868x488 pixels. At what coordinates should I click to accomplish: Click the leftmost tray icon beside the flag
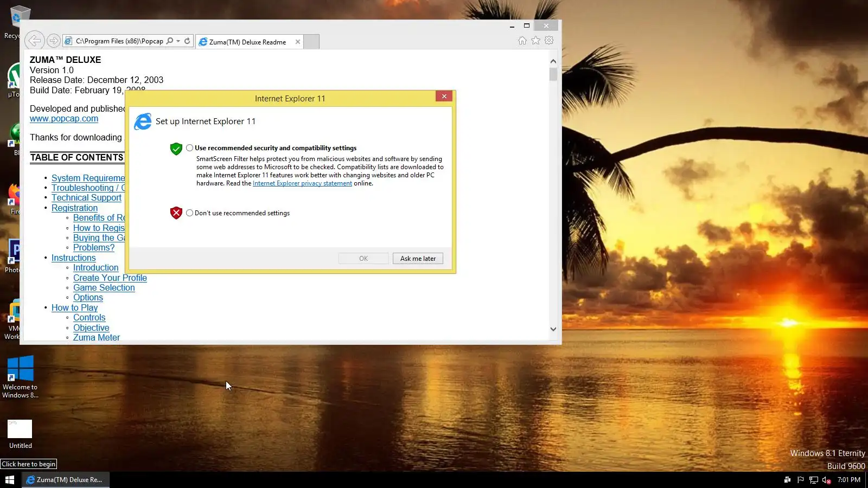point(787,480)
